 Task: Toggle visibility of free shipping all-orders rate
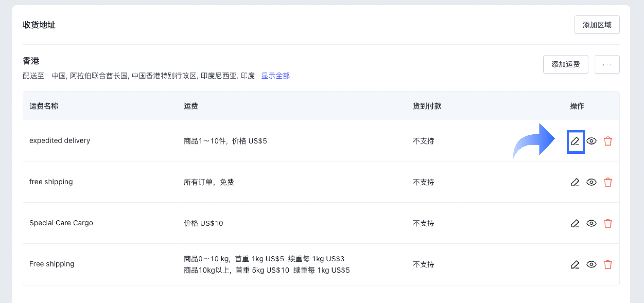tap(591, 182)
